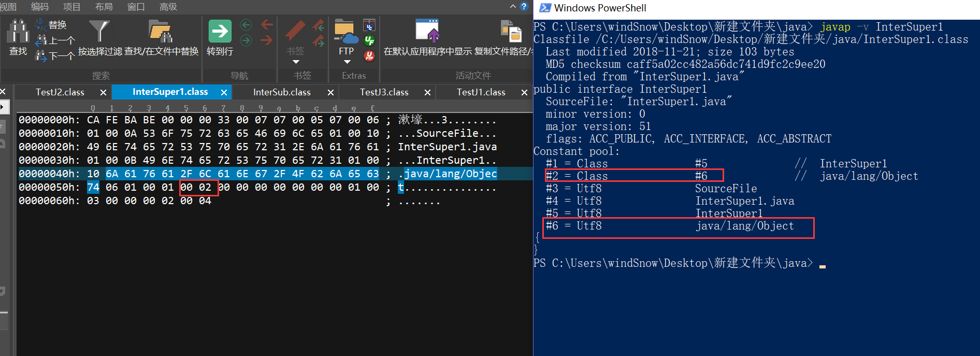Close the TestJ1.class tab
This screenshot has width=980, height=356.
pyautogui.click(x=524, y=92)
